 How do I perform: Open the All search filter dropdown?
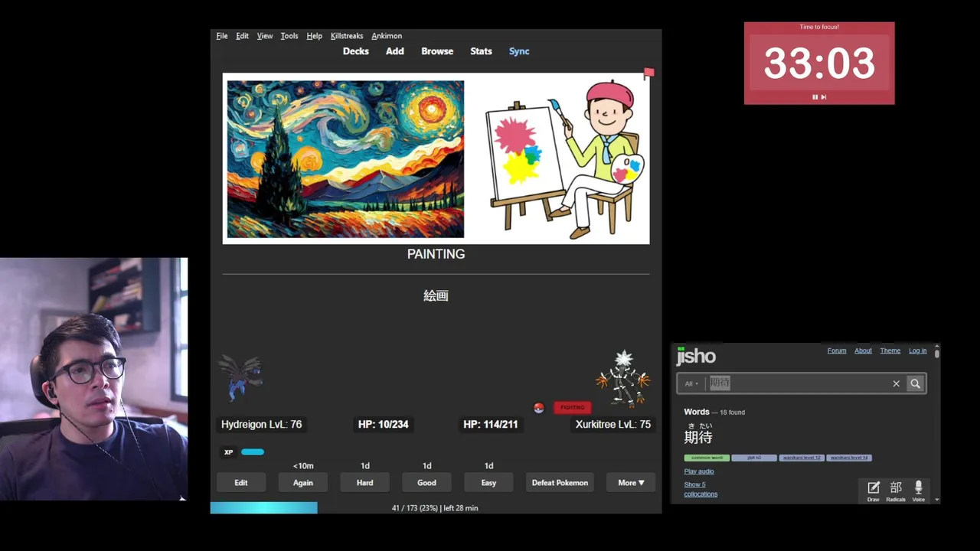pyautogui.click(x=691, y=383)
